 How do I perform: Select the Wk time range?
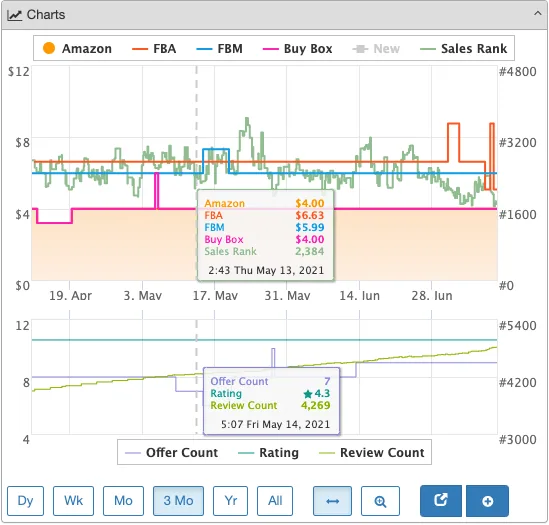click(x=74, y=501)
